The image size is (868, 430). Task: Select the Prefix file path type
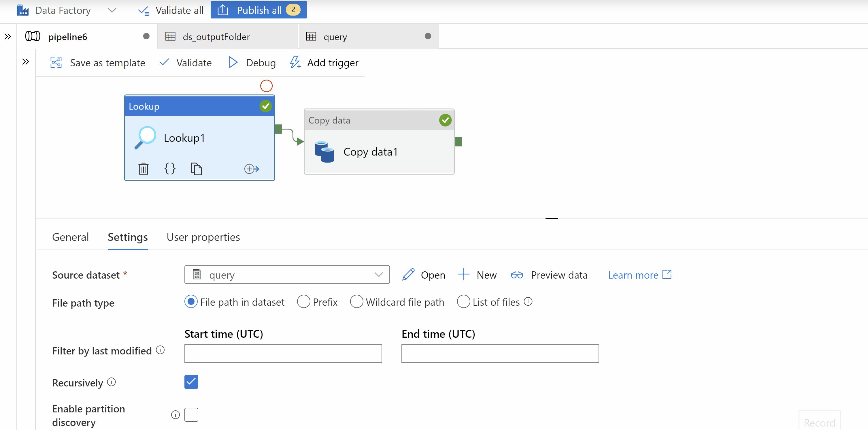(x=303, y=302)
